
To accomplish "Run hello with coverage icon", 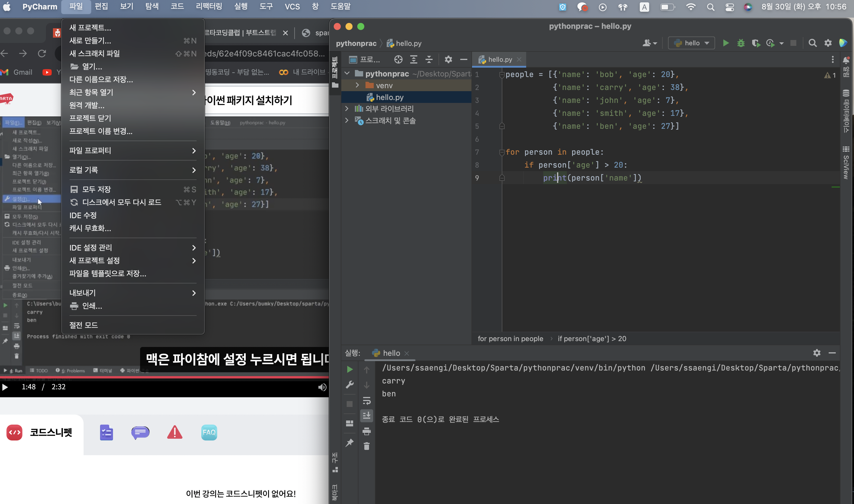I will pos(756,43).
